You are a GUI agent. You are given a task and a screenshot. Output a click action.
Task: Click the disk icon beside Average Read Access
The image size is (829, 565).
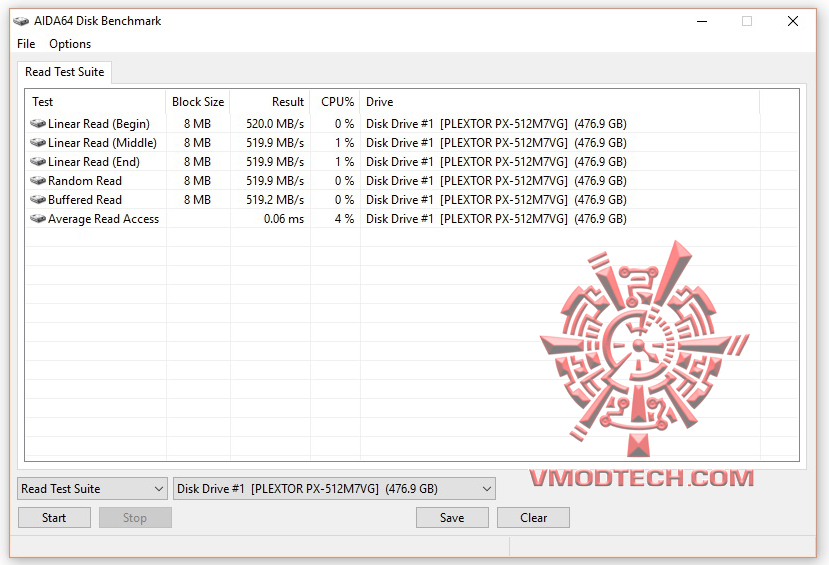point(38,219)
